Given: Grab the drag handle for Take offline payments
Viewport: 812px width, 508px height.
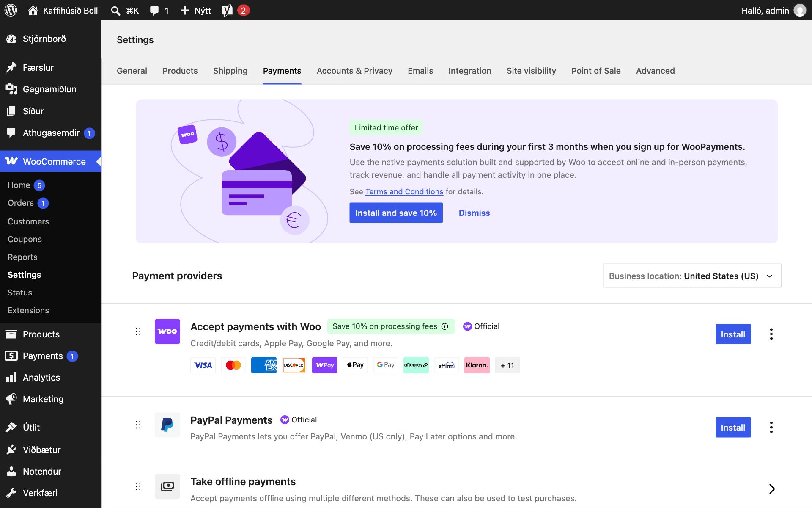Looking at the screenshot, I should click(x=138, y=486).
